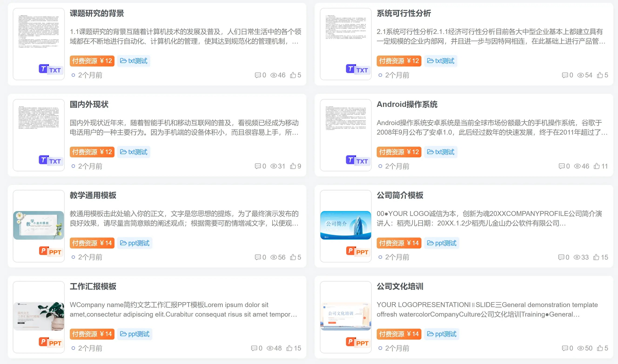This screenshot has height=364, width=618.
Task: Click the views eye icon on 公司文化培训 card
Action: pyautogui.click(x=581, y=348)
